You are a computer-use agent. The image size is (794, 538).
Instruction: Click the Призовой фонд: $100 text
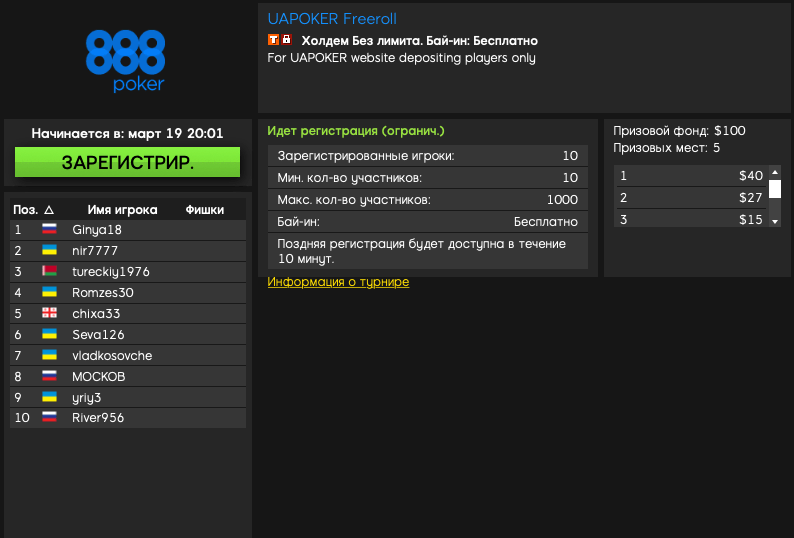click(679, 131)
